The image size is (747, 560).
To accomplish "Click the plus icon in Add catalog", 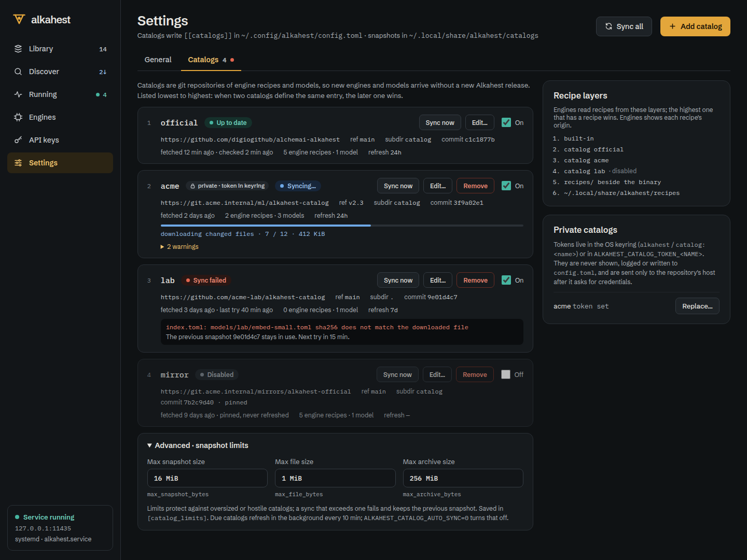I will point(672,26).
